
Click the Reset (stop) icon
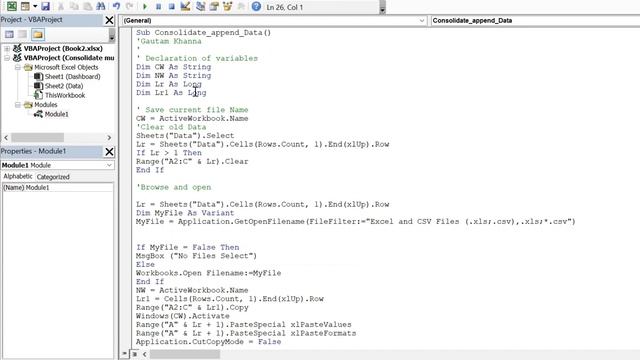click(172, 7)
